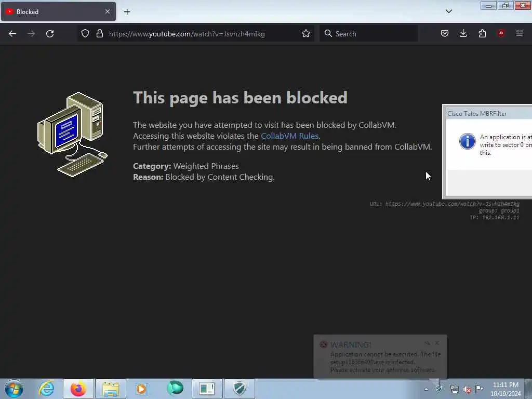Bookmark this page with the star
Screen dimensions: 532x399
pos(305,34)
